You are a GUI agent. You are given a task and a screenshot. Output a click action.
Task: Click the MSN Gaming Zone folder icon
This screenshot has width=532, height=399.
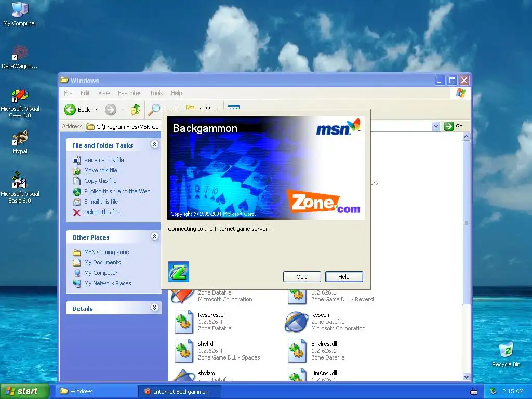tap(77, 252)
